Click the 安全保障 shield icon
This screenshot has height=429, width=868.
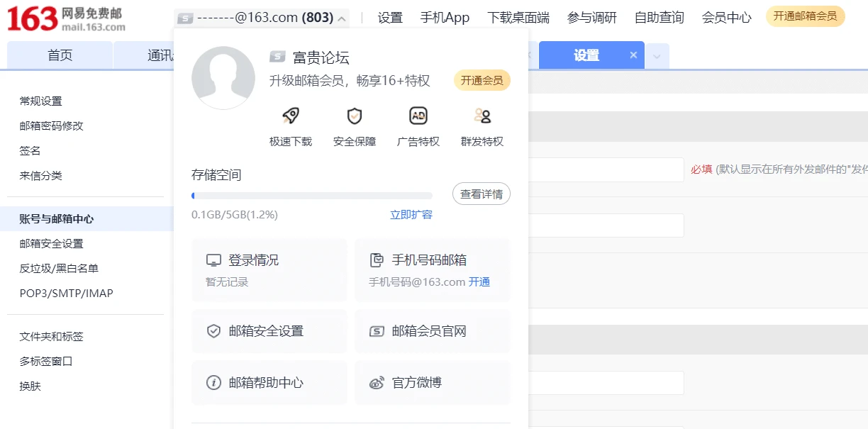pyautogui.click(x=355, y=116)
